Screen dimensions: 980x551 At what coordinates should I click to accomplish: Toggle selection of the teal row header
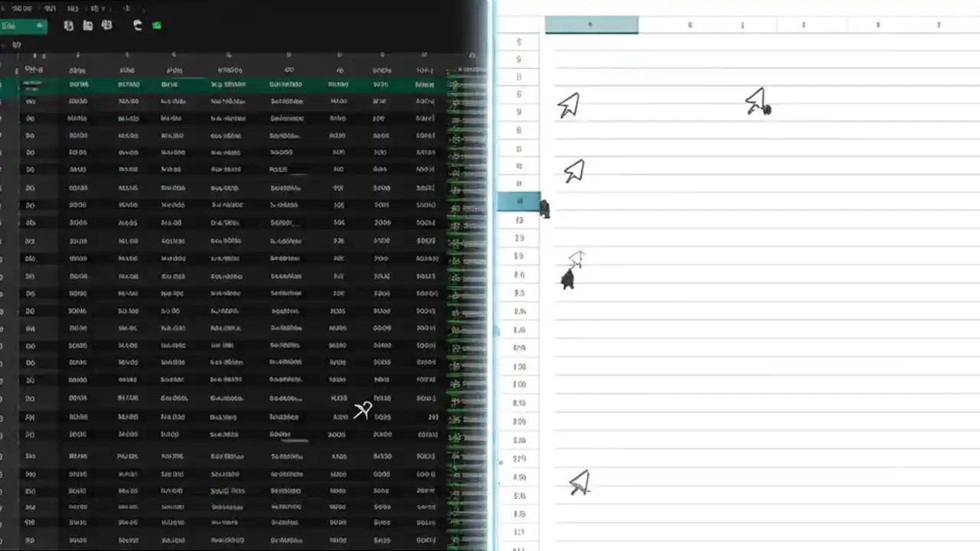pos(518,201)
